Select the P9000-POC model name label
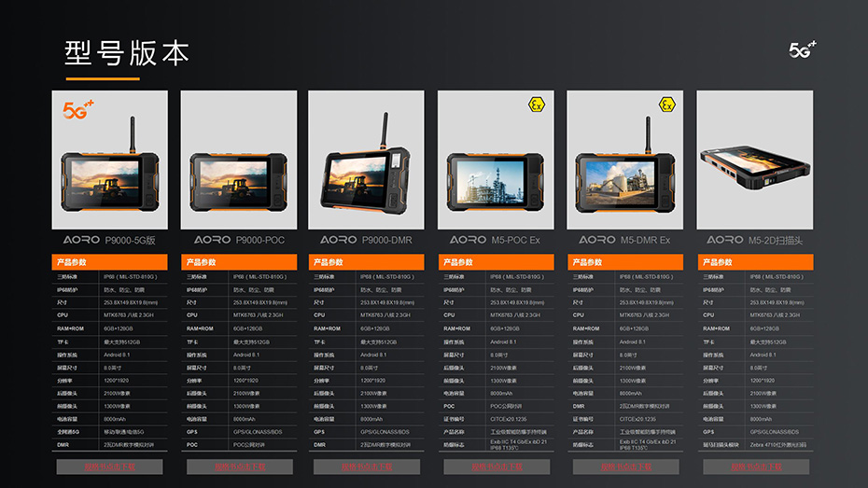Screen dimensions: 868x488 pos(260,240)
